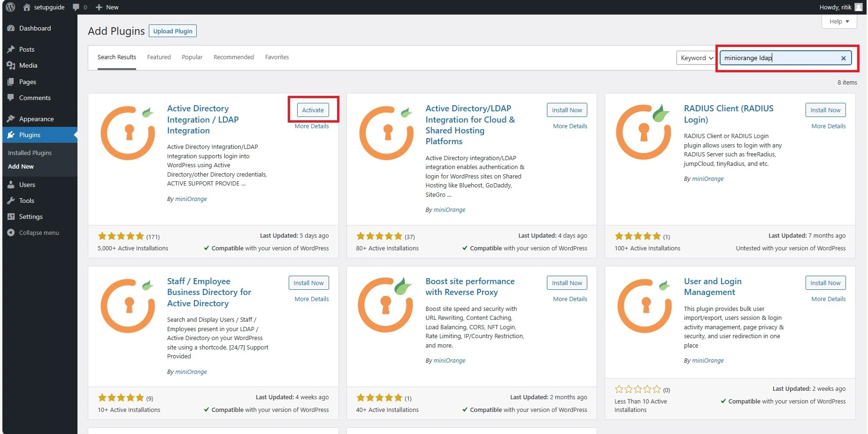Open the Active Directory/LDAP for Cloud title
Screen dimensions: 868x434
[470, 125]
